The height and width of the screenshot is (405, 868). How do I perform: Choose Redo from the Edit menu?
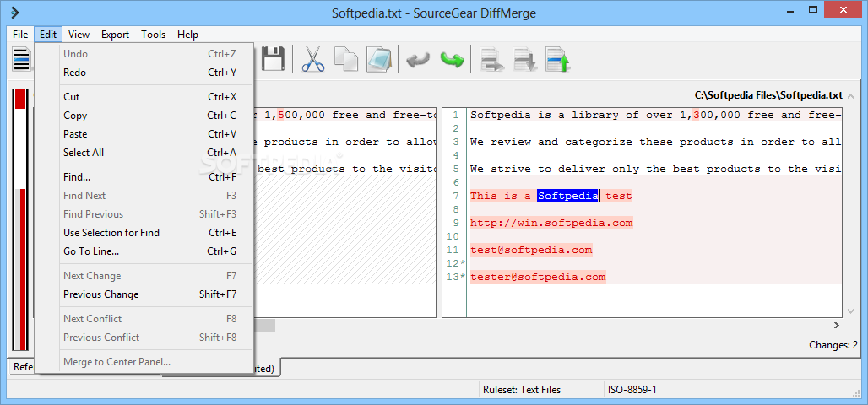(144, 73)
